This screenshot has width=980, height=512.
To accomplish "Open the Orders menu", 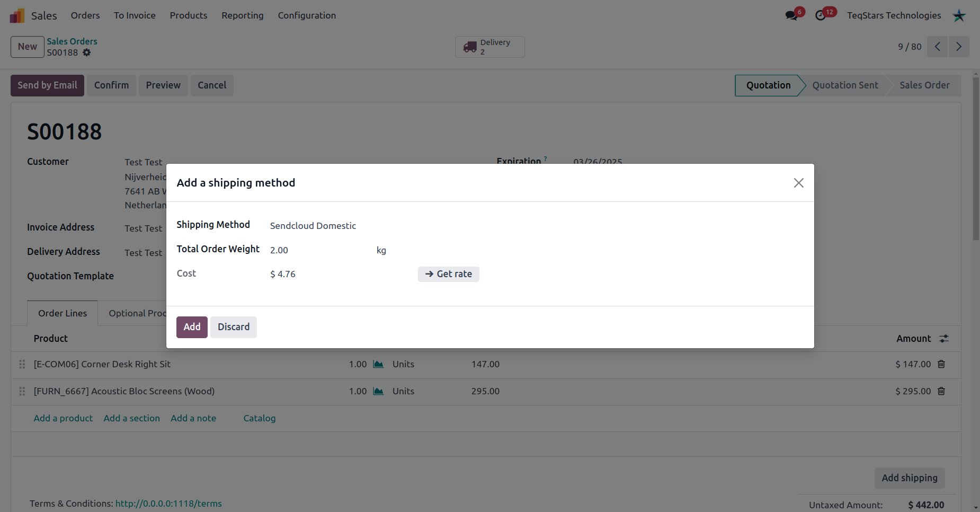I will click(85, 15).
